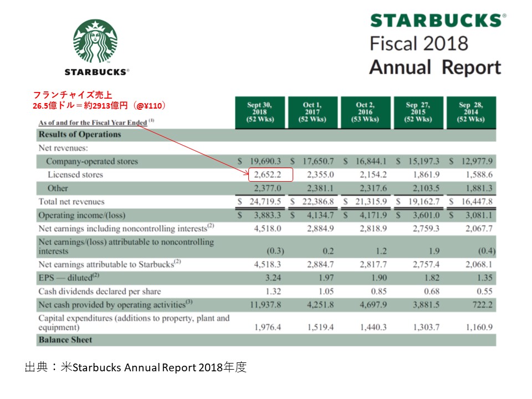Click the "Net revenues:" row label
The height and width of the screenshot is (399, 532).
pyautogui.click(x=63, y=148)
